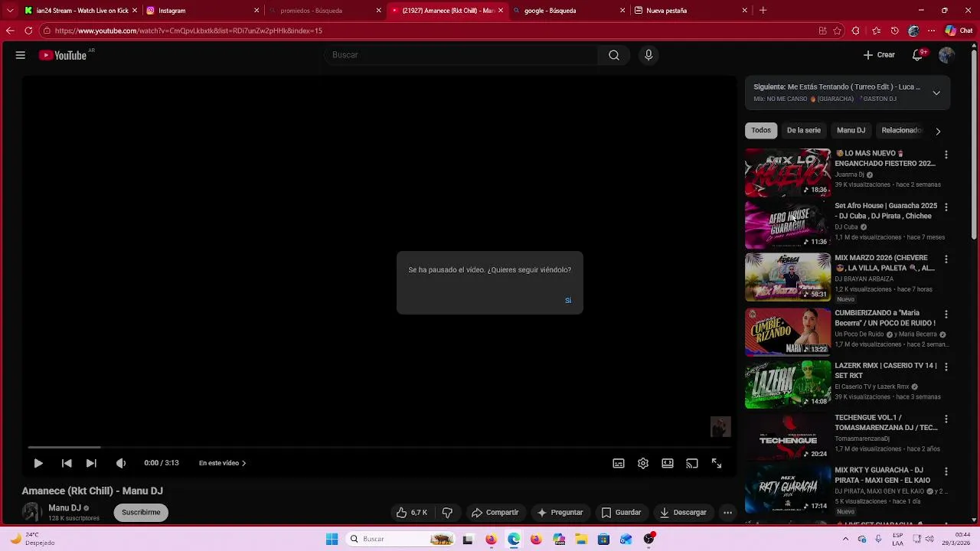Dislike the video with thumbs down
Screen dimensions: 980x551
(448, 513)
